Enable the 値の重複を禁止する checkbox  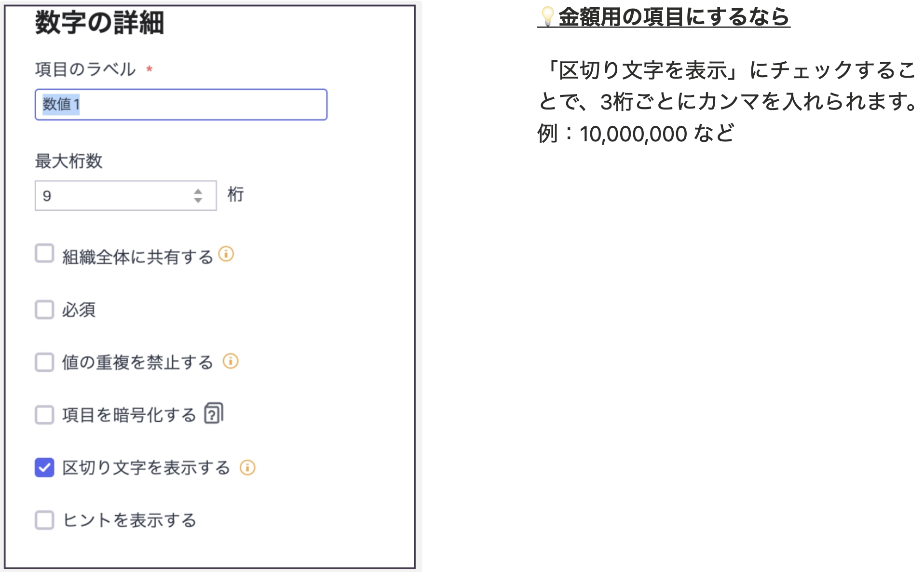point(44,362)
